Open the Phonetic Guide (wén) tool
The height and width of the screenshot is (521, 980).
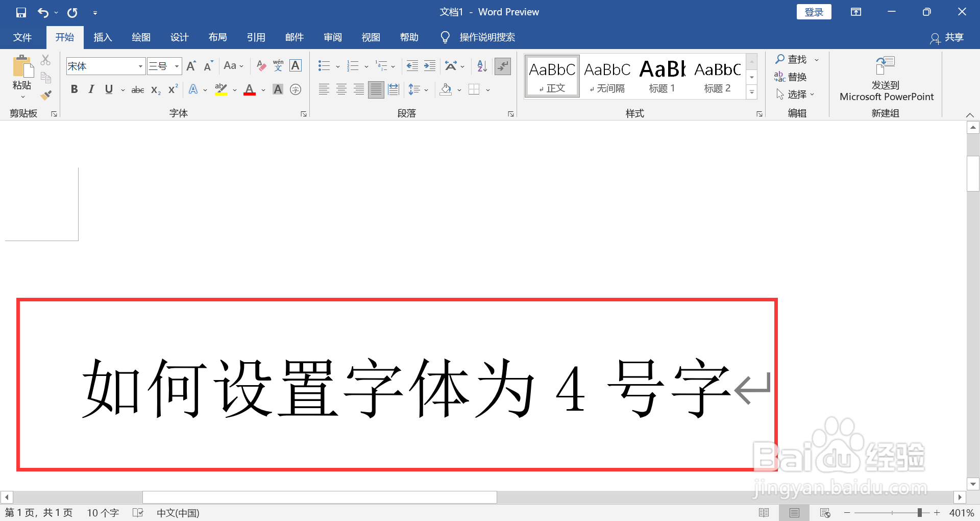pyautogui.click(x=278, y=66)
